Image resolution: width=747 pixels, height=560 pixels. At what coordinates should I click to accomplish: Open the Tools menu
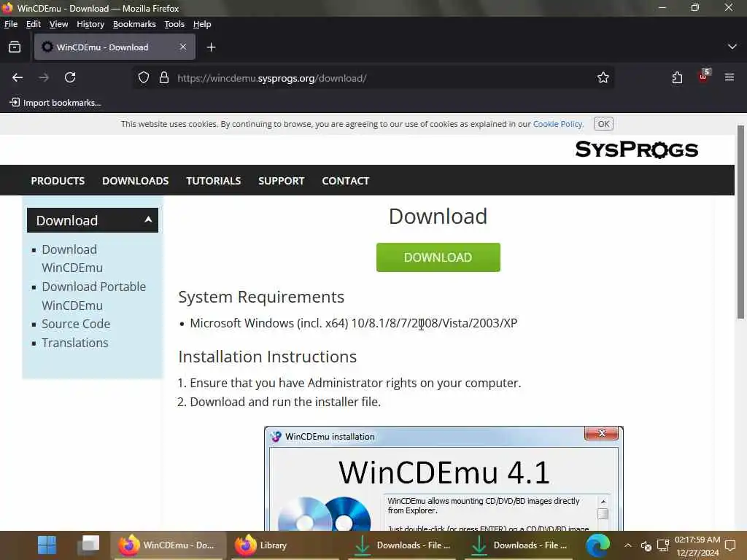pos(174,24)
